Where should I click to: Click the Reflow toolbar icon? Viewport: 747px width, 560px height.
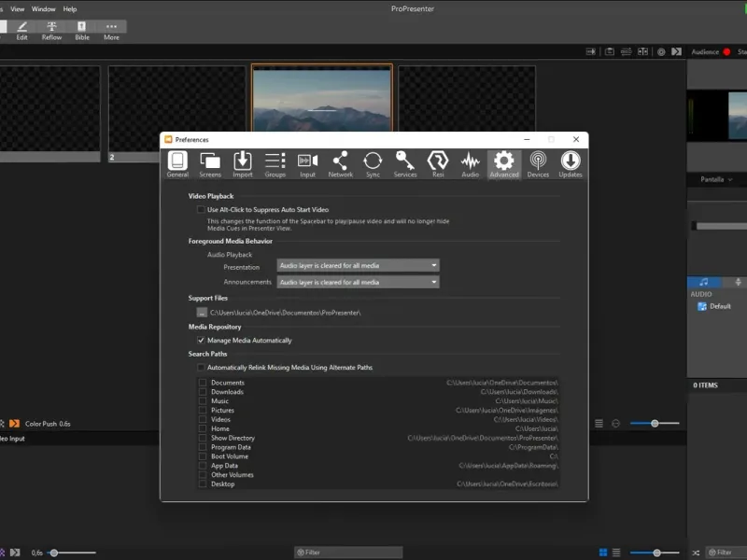[51, 31]
